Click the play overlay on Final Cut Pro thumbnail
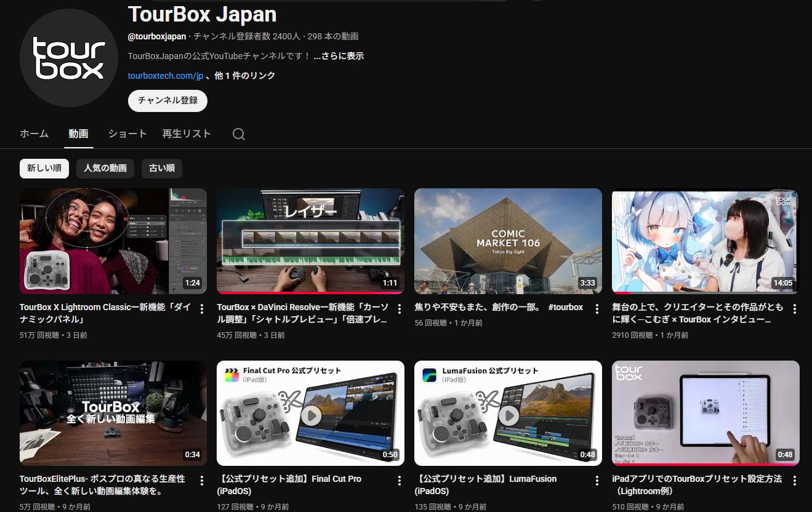812x512 pixels. [312, 415]
